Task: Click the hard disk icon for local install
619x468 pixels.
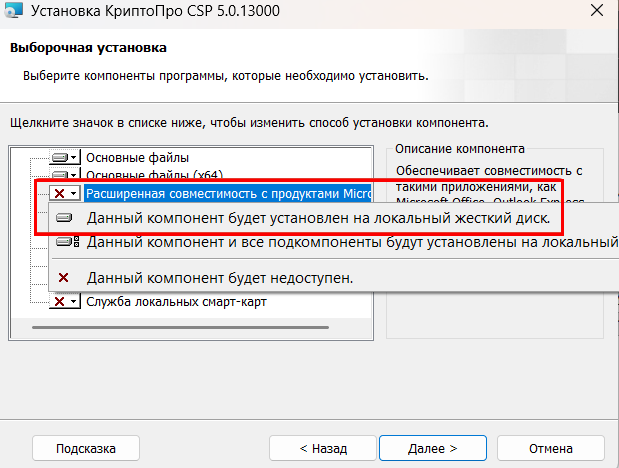Action: (x=65, y=217)
